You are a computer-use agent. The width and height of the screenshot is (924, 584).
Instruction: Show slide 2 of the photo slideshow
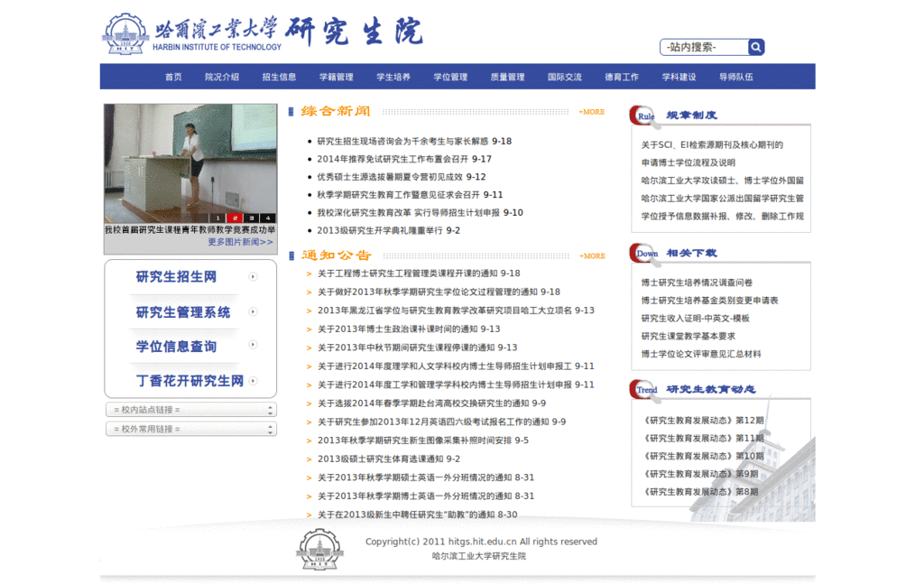pyautogui.click(x=235, y=218)
